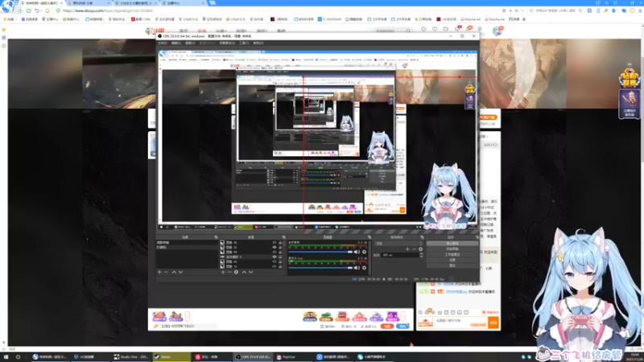The width and height of the screenshot is (644, 362).
Task: Adjust the Mic/Aux volume slider
Action: click(x=320, y=268)
